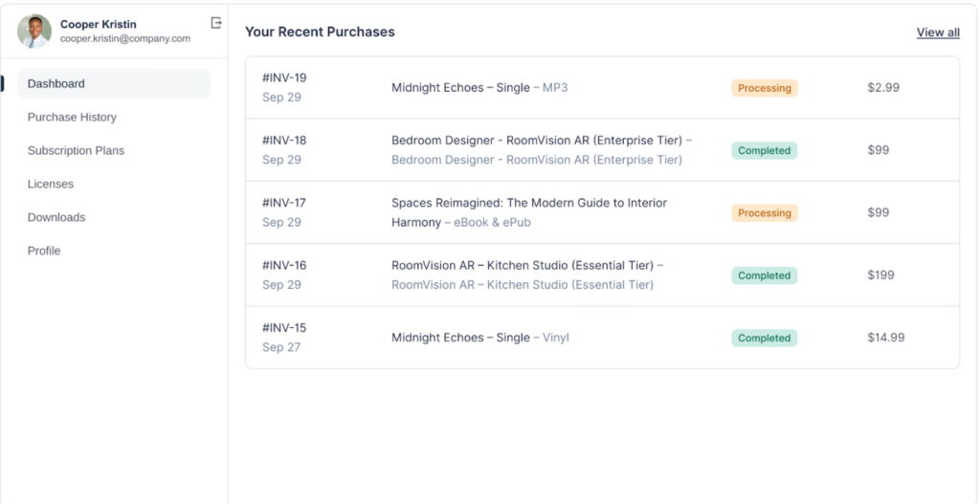Select invoice number #INV-15
This screenshot has height=504, width=980.
284,328
